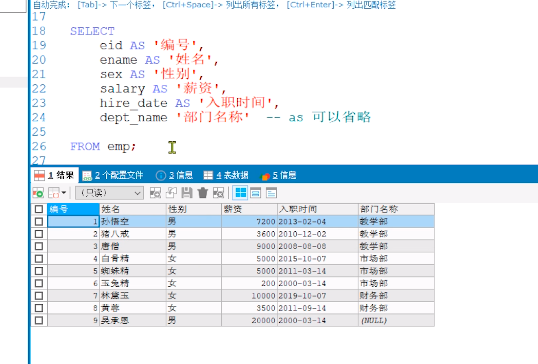Click the delete selected rows trash icon
The image size is (538, 364).
203,193
